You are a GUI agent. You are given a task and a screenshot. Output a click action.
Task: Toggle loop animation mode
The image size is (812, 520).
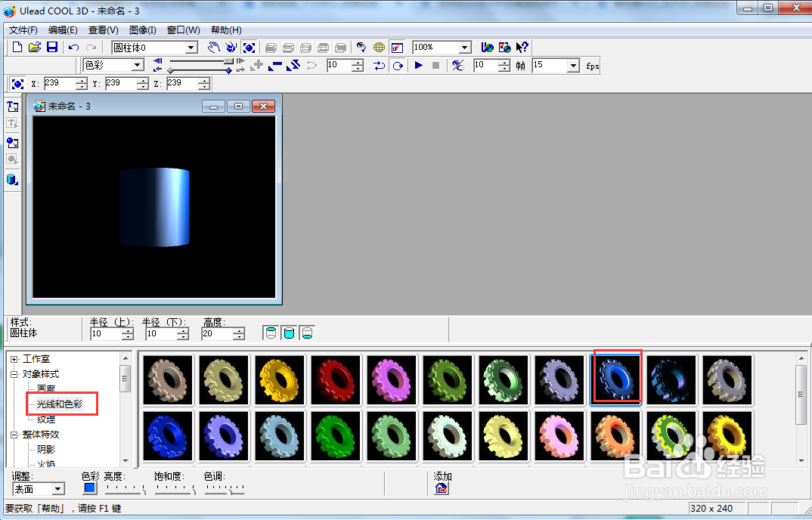(398, 65)
